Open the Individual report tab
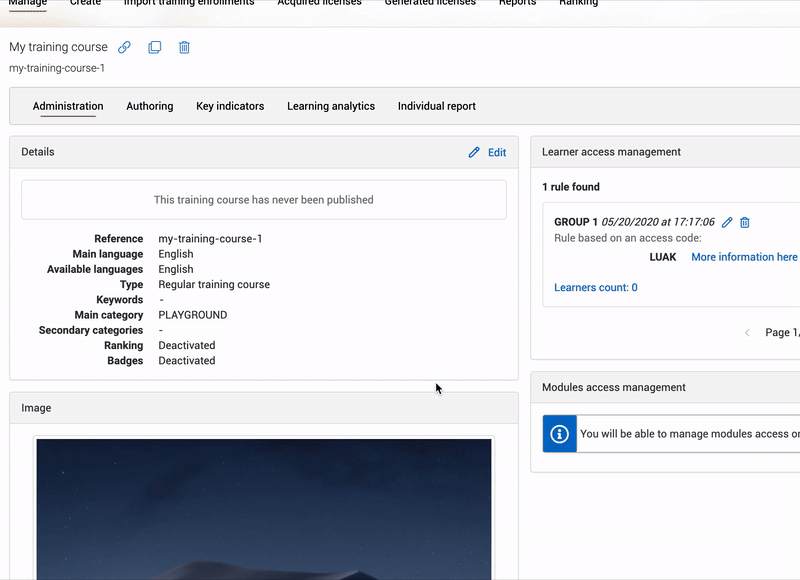The image size is (800, 580). click(x=437, y=106)
